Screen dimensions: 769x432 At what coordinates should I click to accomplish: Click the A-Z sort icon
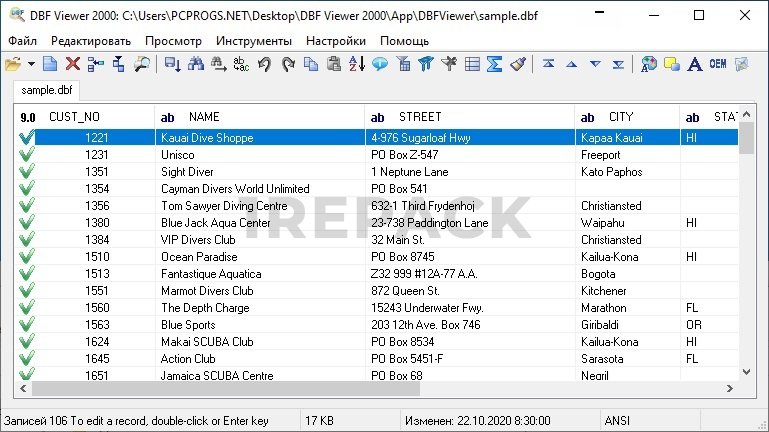click(356, 64)
